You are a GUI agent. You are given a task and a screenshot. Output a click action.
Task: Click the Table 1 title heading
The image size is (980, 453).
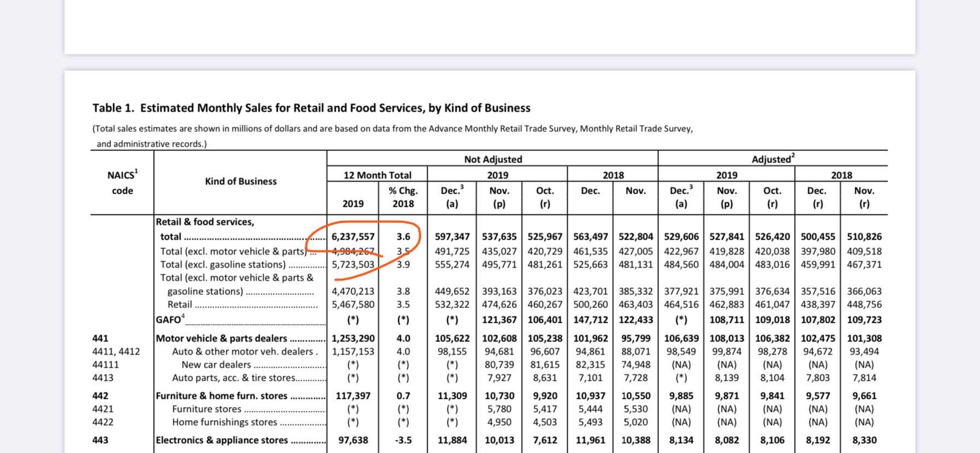pyautogui.click(x=311, y=108)
